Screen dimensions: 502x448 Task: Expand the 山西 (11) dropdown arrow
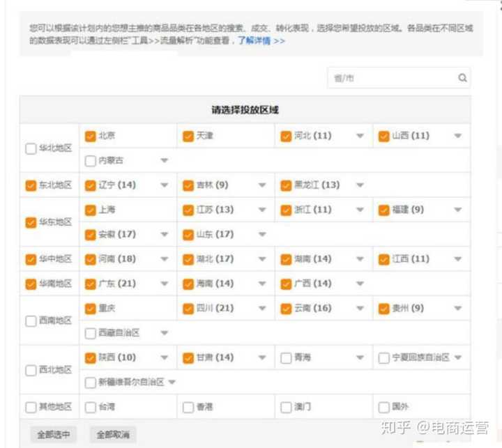(458, 136)
